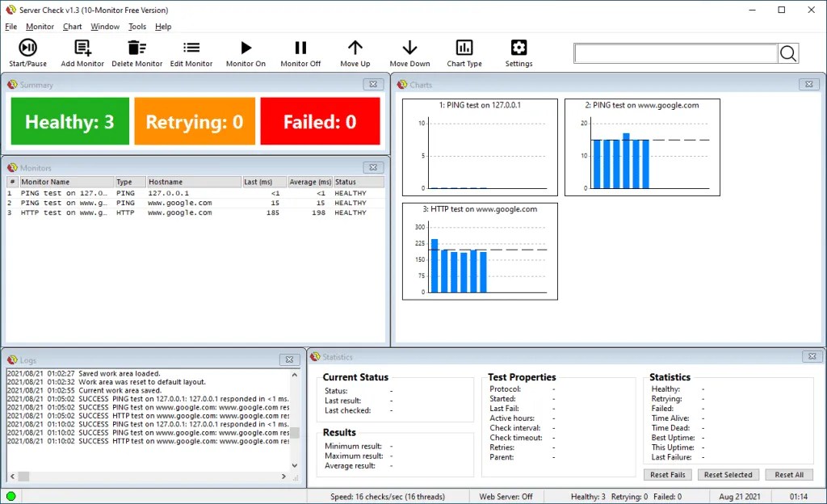
Task: Select the PING test on www.google.com chart
Action: coord(642,148)
